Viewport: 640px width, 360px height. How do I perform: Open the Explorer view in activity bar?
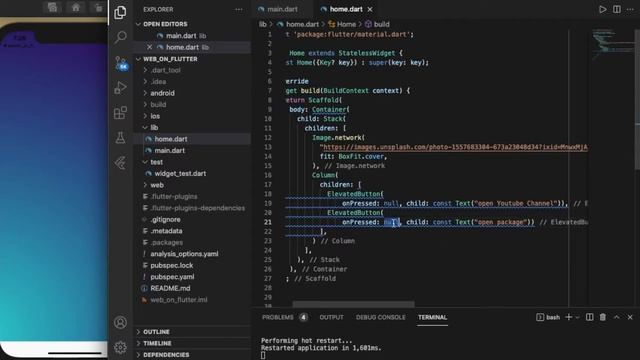[120, 13]
